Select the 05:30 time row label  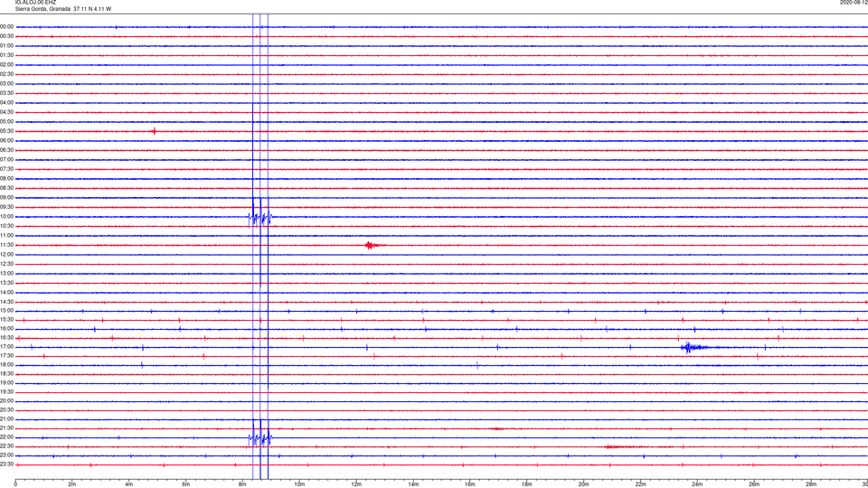pos(6,131)
